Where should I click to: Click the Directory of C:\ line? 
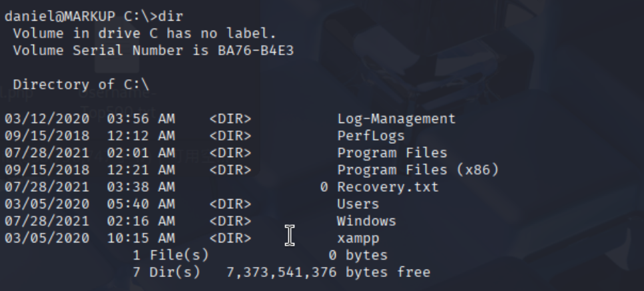81,85
